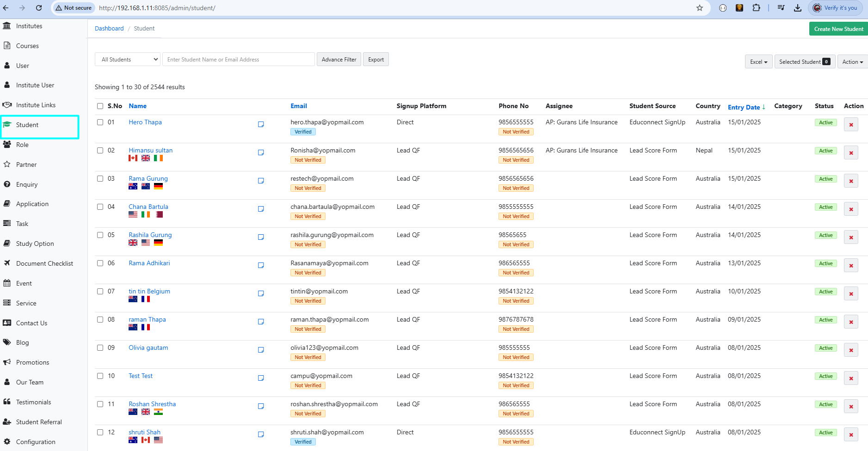This screenshot has width=868, height=451.
Task: Check the box for row 04 Chana Bartula
Action: [100, 207]
